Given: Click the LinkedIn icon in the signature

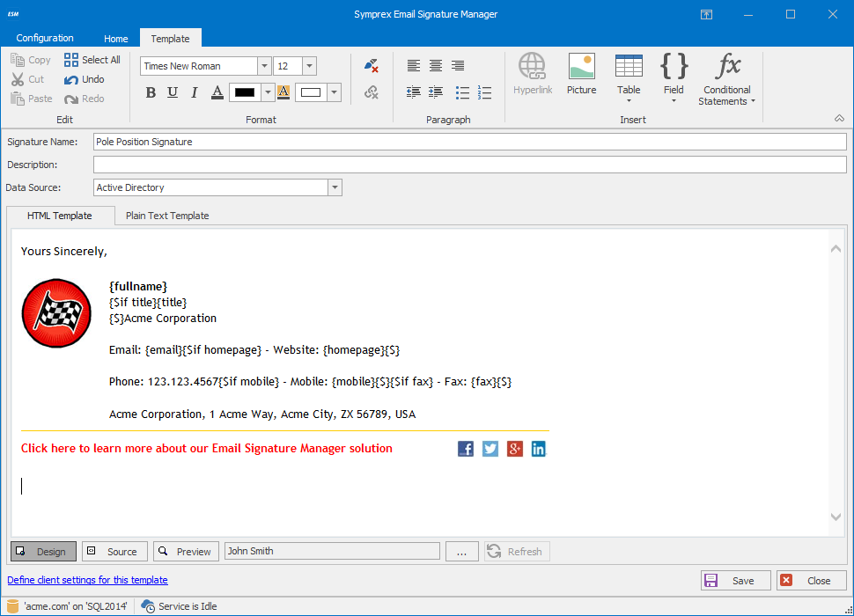Looking at the screenshot, I should (x=538, y=449).
